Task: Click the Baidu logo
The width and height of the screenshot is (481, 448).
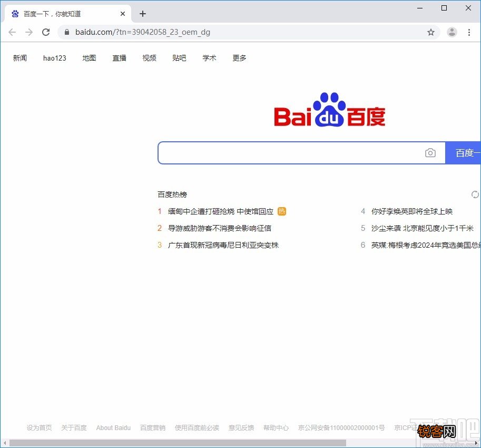Action: click(x=330, y=110)
